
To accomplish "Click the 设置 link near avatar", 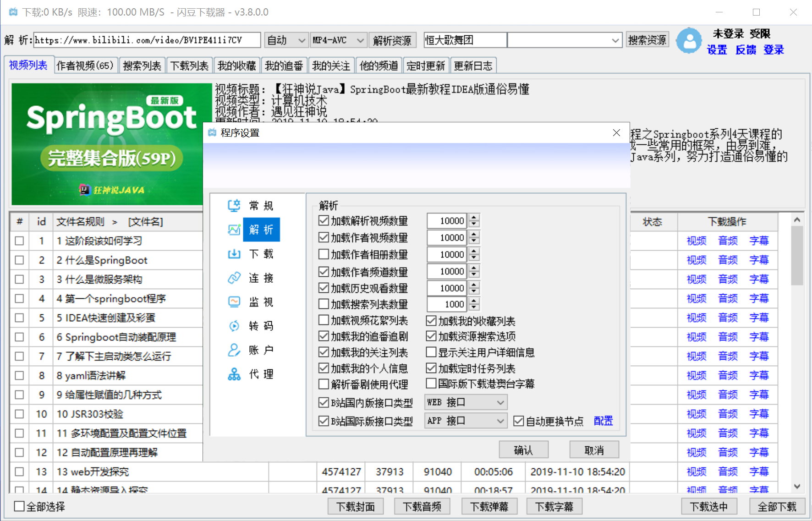I will 717,49.
